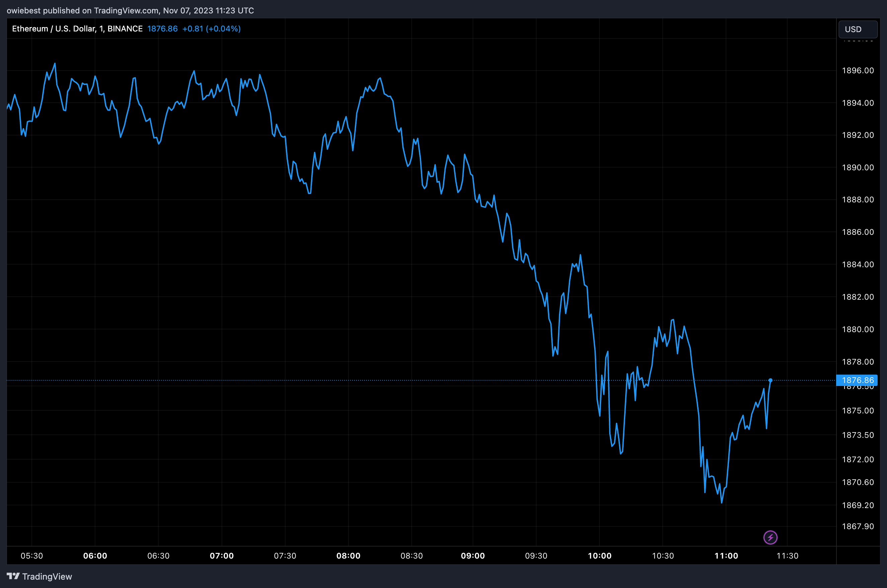This screenshot has width=887, height=588.
Task: Click the purple lightning bolt icon
Action: 770,537
